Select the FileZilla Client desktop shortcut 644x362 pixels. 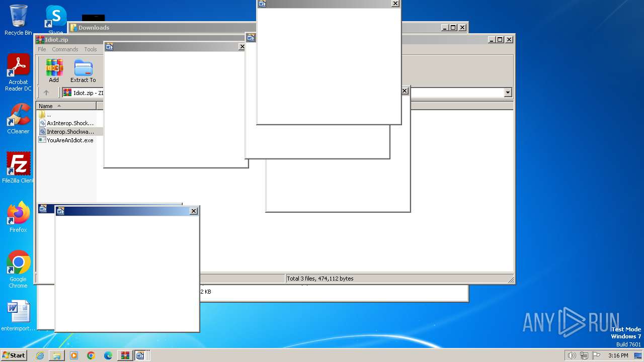[x=18, y=168]
